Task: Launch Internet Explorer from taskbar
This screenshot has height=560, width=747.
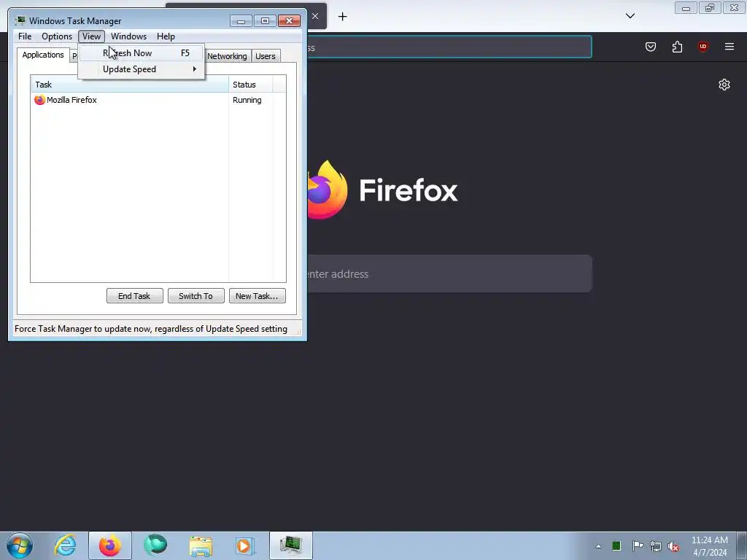Action: (x=65, y=545)
